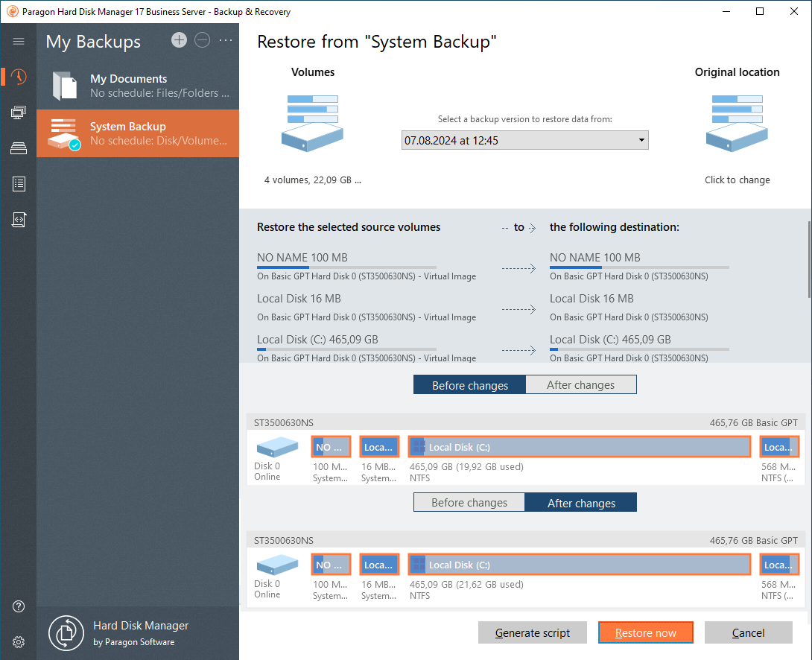Open the Backup & Recovery clock icon
Screen dimensions: 812x660
[x=18, y=77]
